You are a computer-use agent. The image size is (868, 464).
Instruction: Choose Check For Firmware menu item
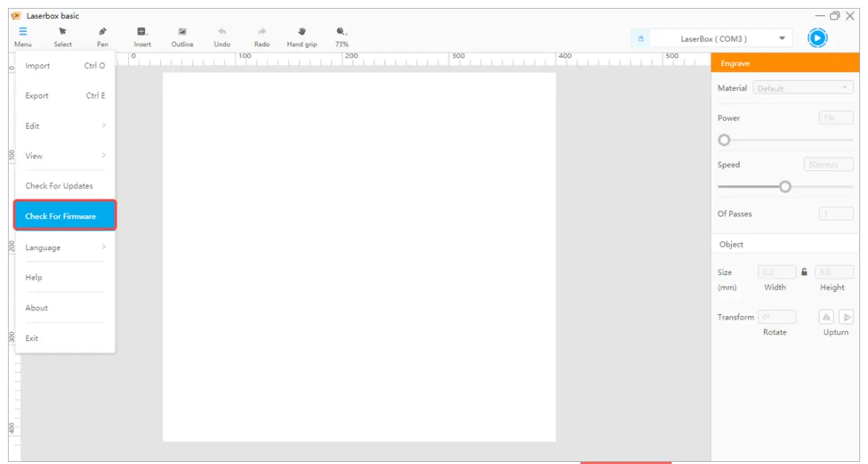pyautogui.click(x=64, y=216)
